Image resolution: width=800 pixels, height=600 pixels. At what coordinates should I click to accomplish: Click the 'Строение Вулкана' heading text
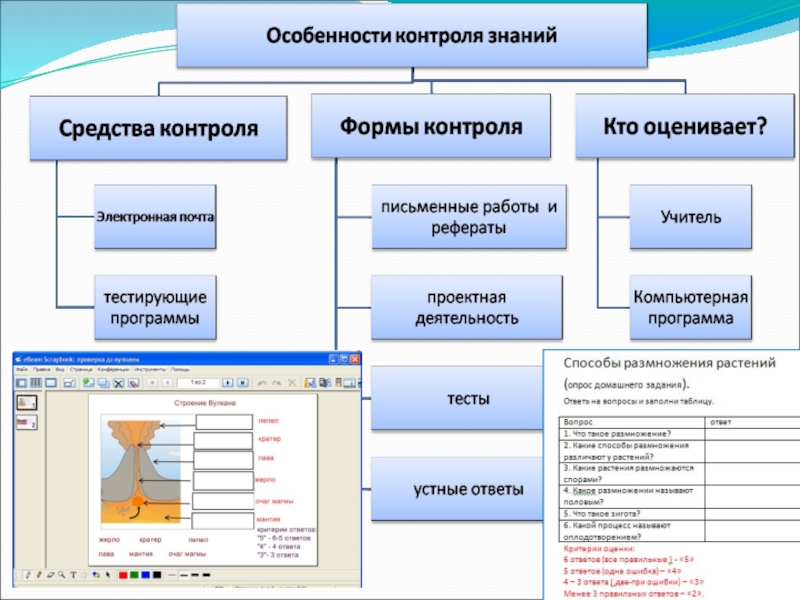[x=205, y=403]
